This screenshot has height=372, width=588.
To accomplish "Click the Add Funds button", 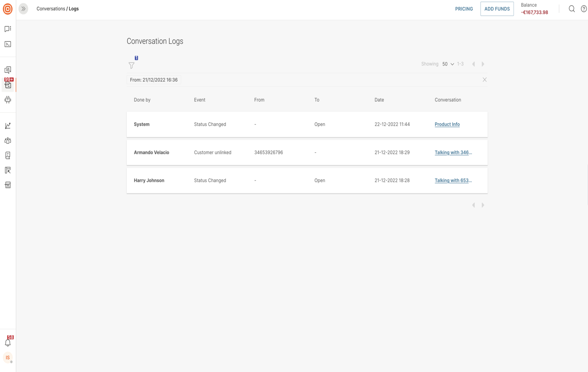I will pyautogui.click(x=497, y=9).
